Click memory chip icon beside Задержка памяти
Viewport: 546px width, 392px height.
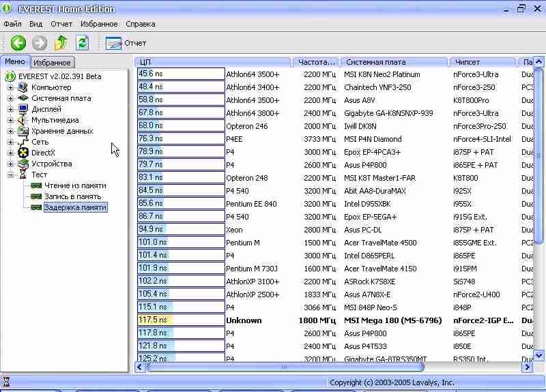pos(36,207)
